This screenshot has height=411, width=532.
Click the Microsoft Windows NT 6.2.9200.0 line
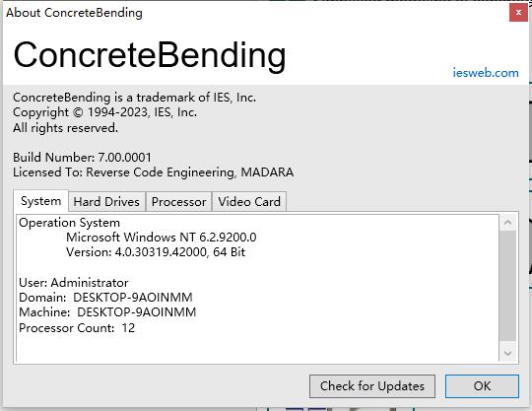162,238
